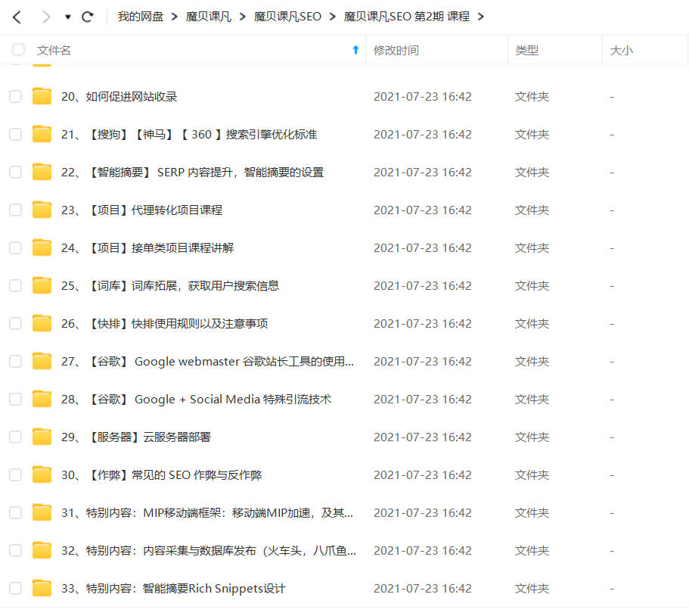Screen dimensions: 689x616
Task: Open folder name 31、特别内容:MIP移动端框架
Action: coord(207,512)
